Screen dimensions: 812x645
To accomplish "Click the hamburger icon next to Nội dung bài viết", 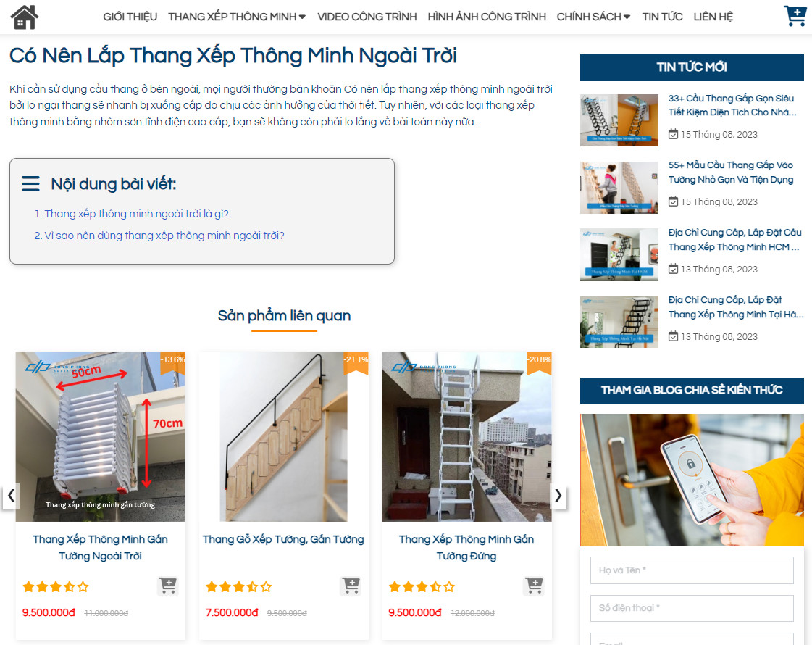I will [x=30, y=183].
